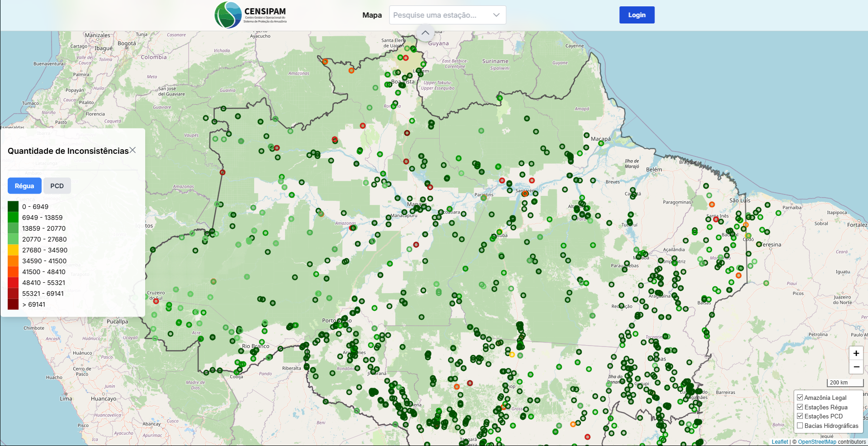The image size is (868, 446).
Task: Collapse the header with the up chevron
Action: 425,33
